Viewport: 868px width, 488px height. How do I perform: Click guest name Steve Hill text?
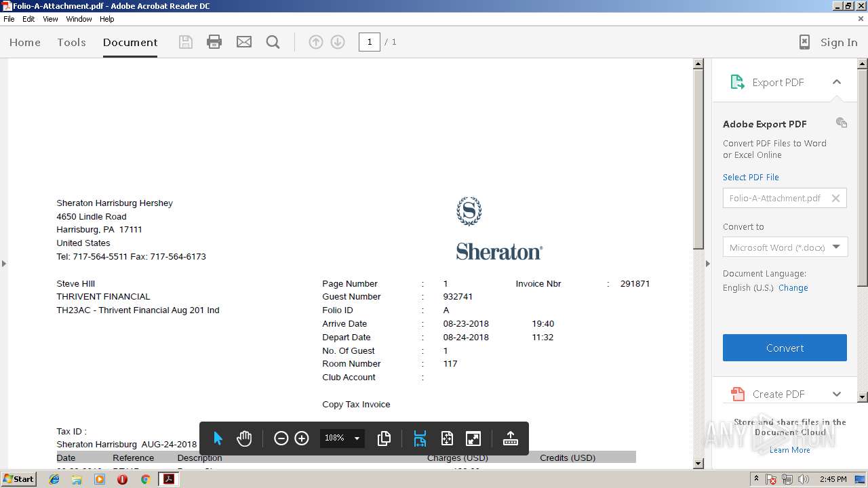pos(75,284)
